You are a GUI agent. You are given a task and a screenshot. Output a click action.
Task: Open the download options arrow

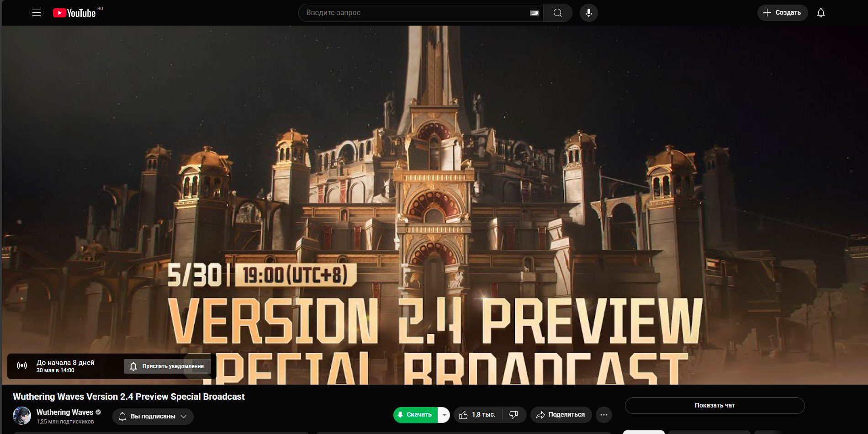click(444, 415)
